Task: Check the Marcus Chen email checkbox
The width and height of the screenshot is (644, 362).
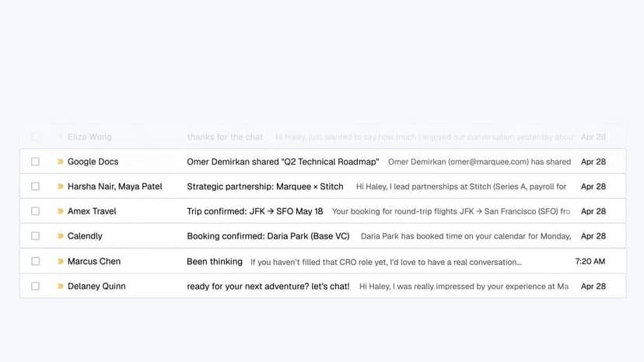Action: coord(35,261)
